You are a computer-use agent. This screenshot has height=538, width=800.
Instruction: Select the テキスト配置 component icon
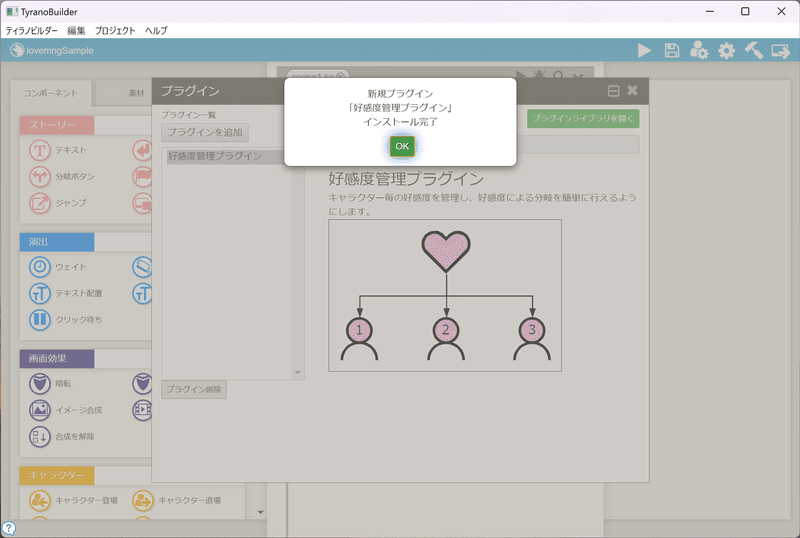coord(39,294)
